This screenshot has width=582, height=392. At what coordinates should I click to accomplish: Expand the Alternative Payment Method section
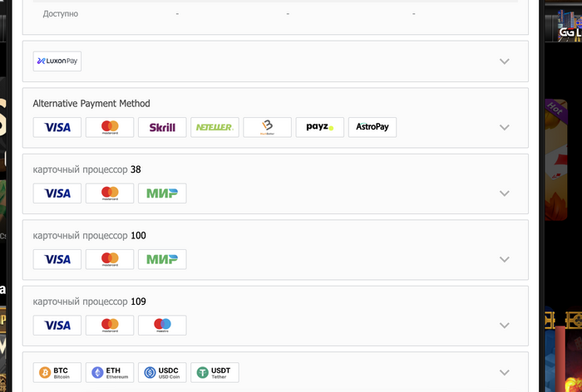point(504,128)
